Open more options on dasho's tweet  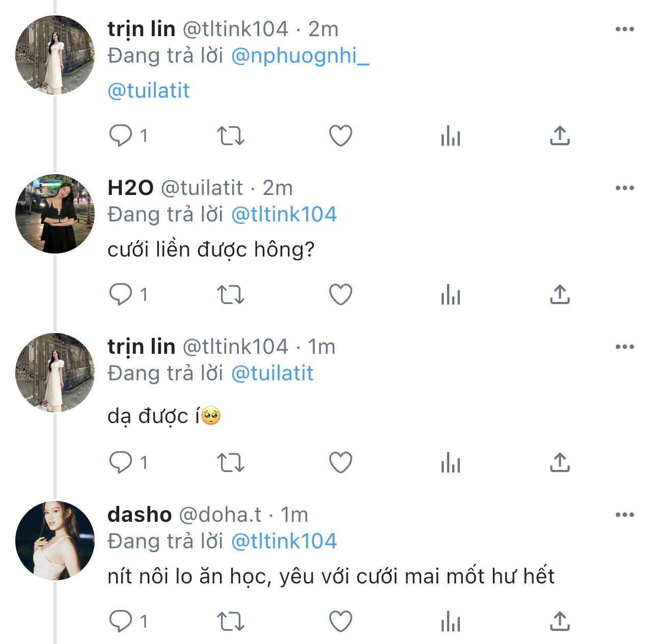pyautogui.click(x=624, y=515)
